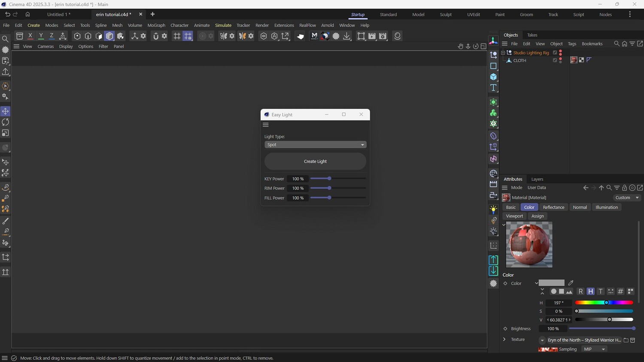Open the Render menu

(x=262, y=25)
